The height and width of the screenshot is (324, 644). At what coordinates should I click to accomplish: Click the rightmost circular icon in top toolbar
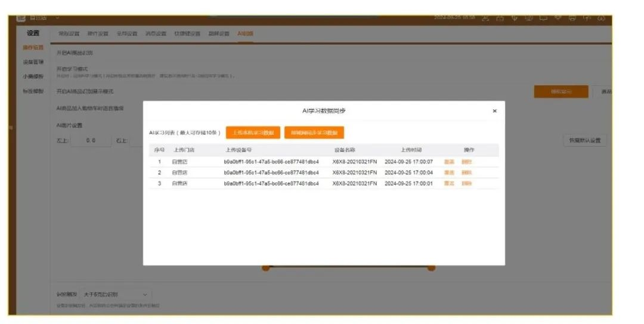[x=601, y=18]
